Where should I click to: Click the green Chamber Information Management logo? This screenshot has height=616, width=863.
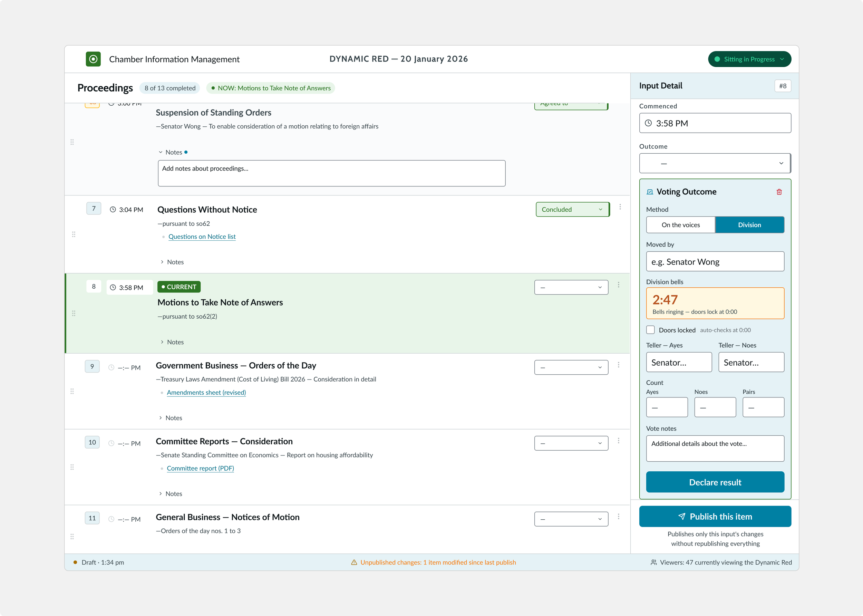[x=93, y=59]
